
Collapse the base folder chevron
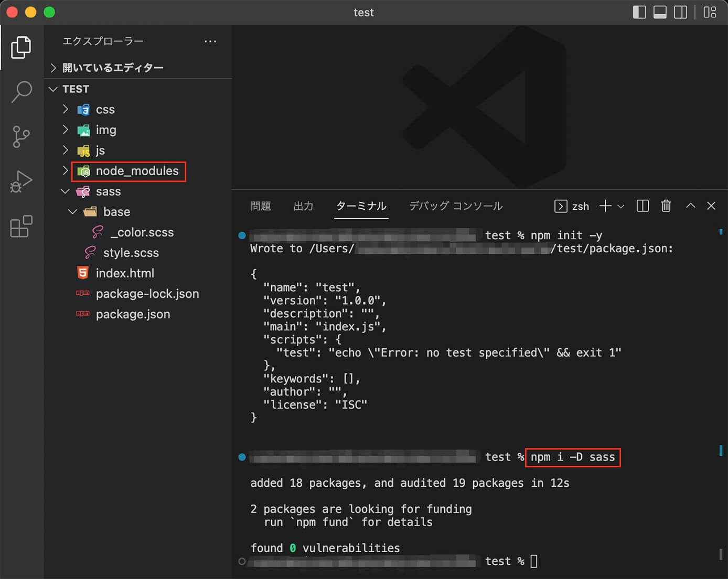(x=72, y=212)
